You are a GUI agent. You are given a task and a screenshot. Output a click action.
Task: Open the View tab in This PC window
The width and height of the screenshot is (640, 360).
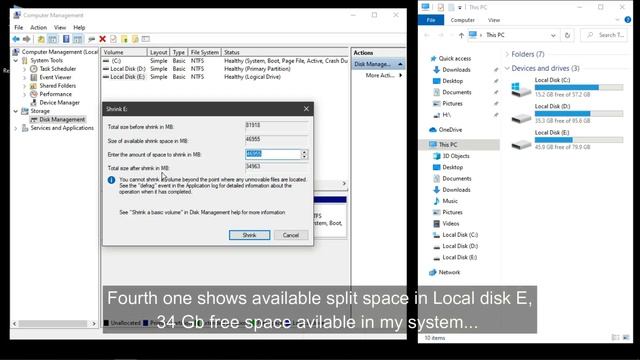tap(494, 20)
